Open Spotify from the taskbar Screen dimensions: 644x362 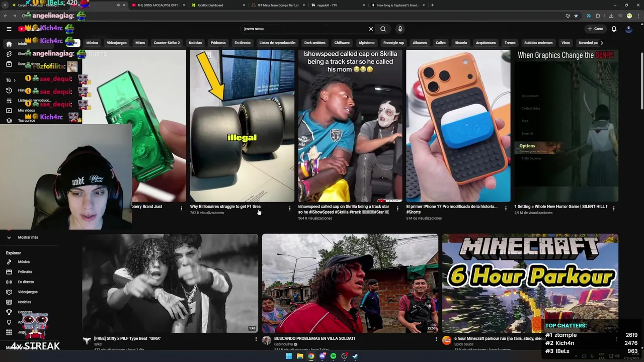point(333,356)
